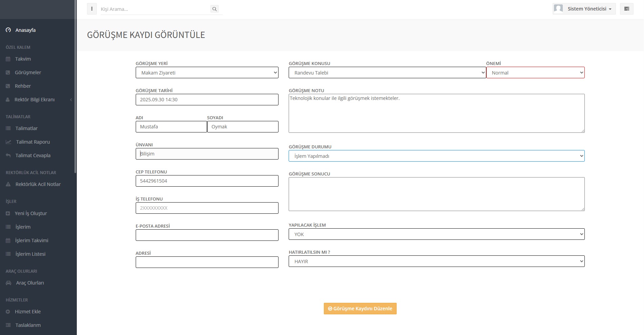This screenshot has height=335, width=644.
Task: Click the Rektörlük Acil Notlar warning icon
Action: pos(8,184)
